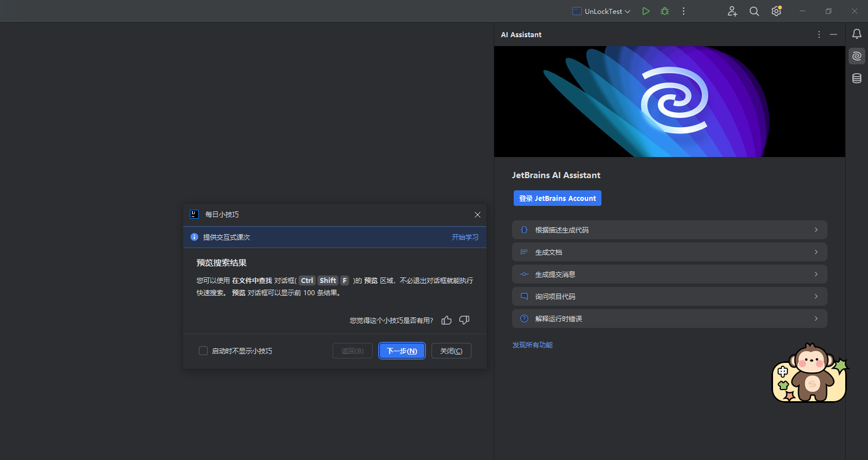
Task: Click 登录 JetBrains Account button
Action: click(557, 198)
